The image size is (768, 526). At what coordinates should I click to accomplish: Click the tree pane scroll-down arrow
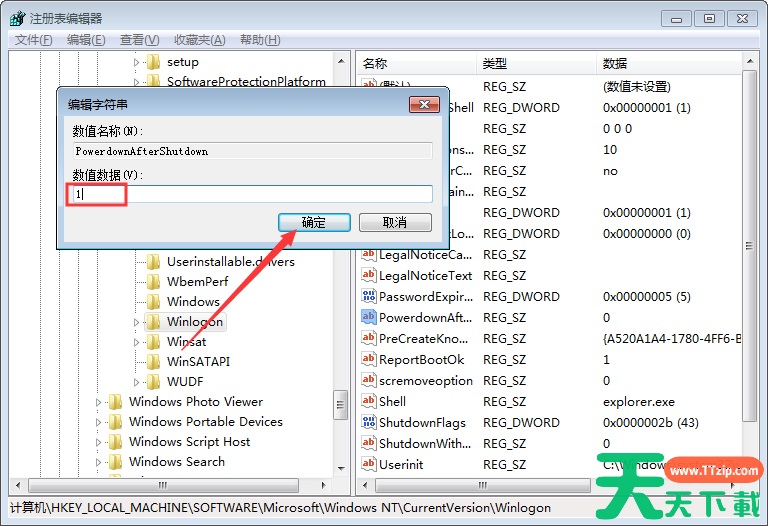pyautogui.click(x=341, y=469)
